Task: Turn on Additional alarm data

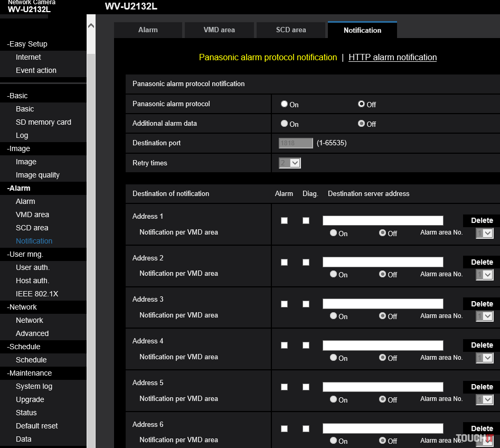Action: 284,124
